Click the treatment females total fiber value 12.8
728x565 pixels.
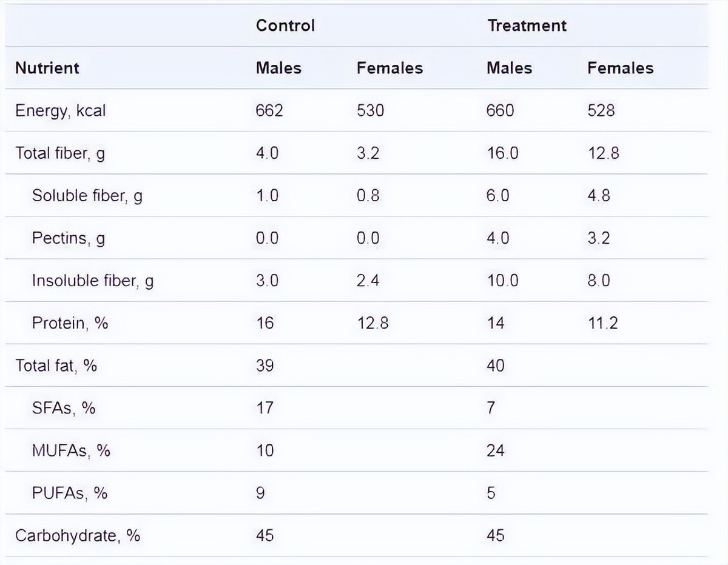point(603,153)
